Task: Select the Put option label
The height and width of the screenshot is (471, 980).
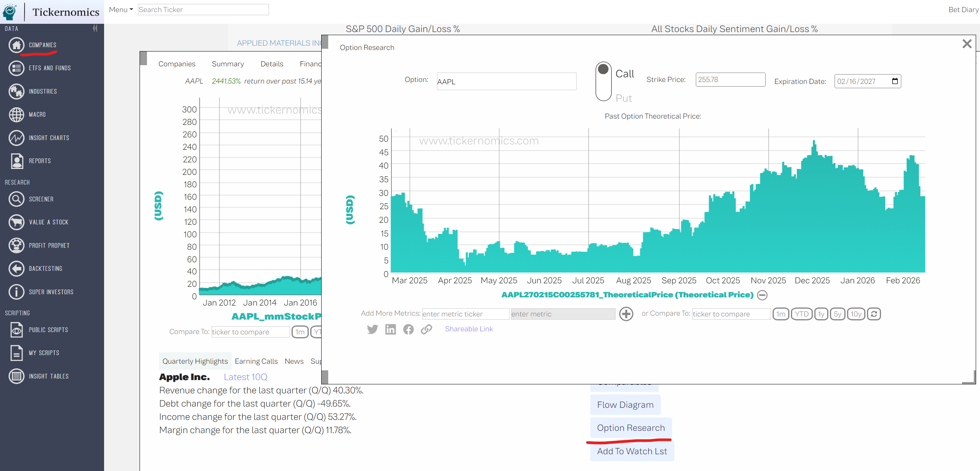Action: (x=624, y=98)
